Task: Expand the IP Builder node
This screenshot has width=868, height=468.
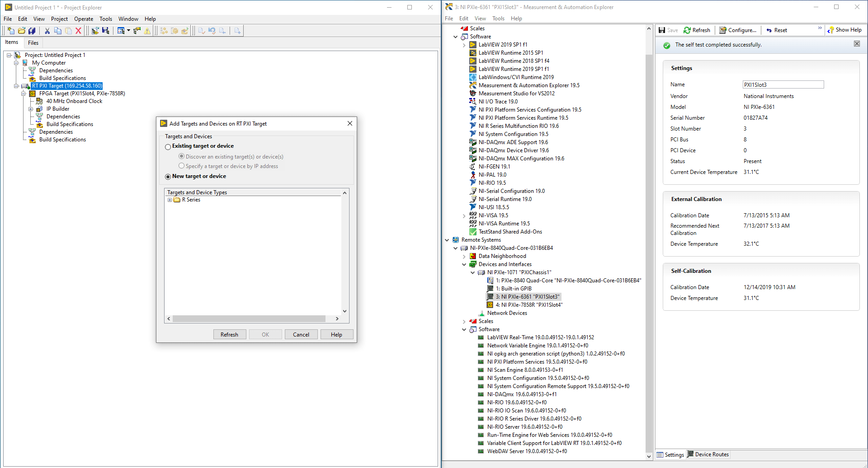Action: pos(31,109)
